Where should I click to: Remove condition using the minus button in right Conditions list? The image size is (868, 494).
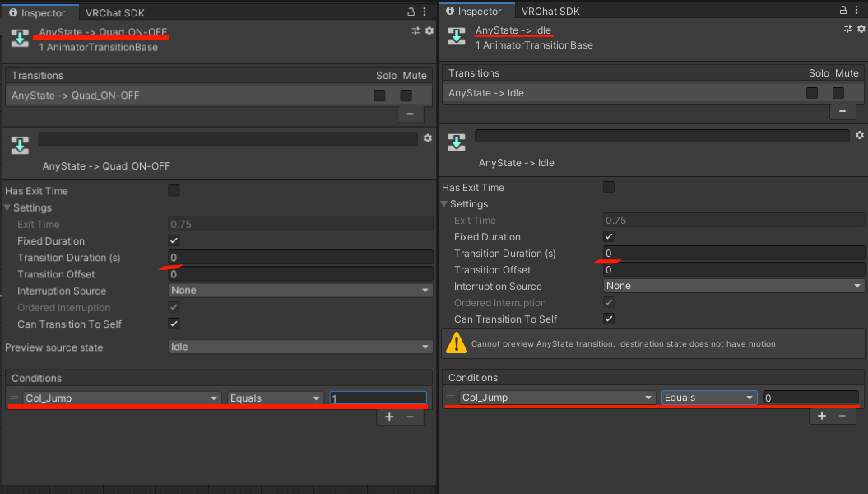(x=842, y=416)
